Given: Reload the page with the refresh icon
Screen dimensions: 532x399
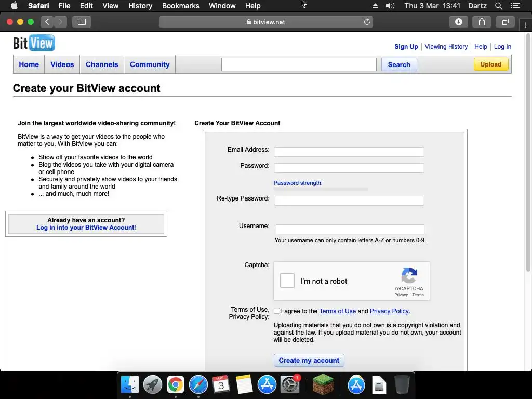Looking at the screenshot, I should tap(367, 22).
